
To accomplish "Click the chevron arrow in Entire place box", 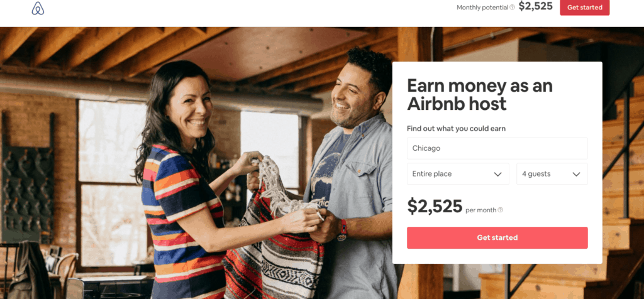I will tap(498, 175).
